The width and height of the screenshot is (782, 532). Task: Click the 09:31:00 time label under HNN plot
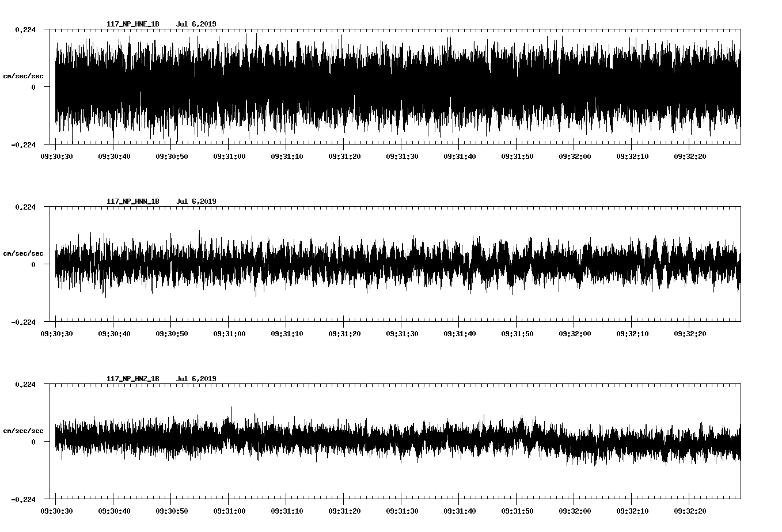[229, 333]
